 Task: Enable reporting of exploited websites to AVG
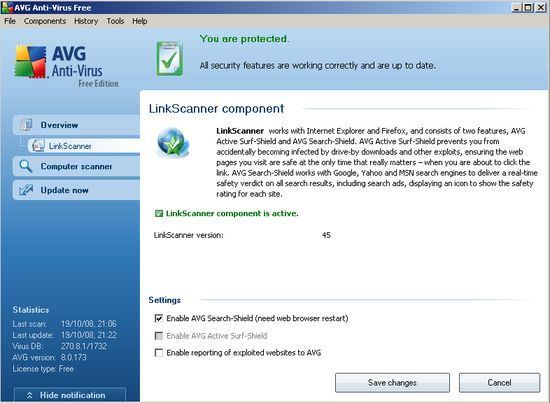[159, 352]
